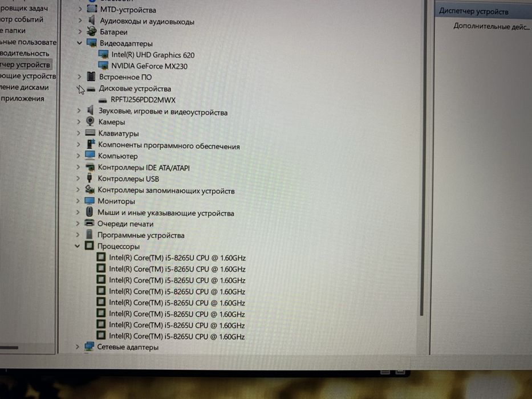The width and height of the screenshot is (532, 399).
Task: Select the Компьютер label
Action: pyautogui.click(x=117, y=156)
